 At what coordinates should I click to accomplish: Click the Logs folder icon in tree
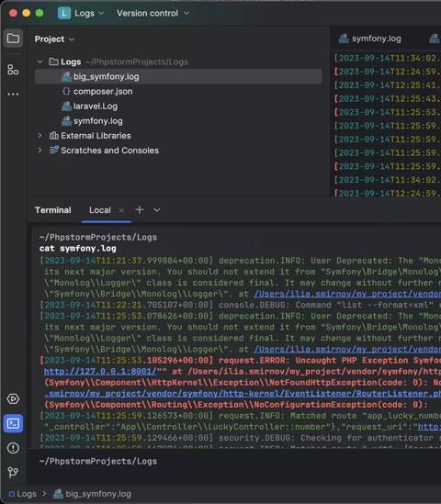[53, 62]
